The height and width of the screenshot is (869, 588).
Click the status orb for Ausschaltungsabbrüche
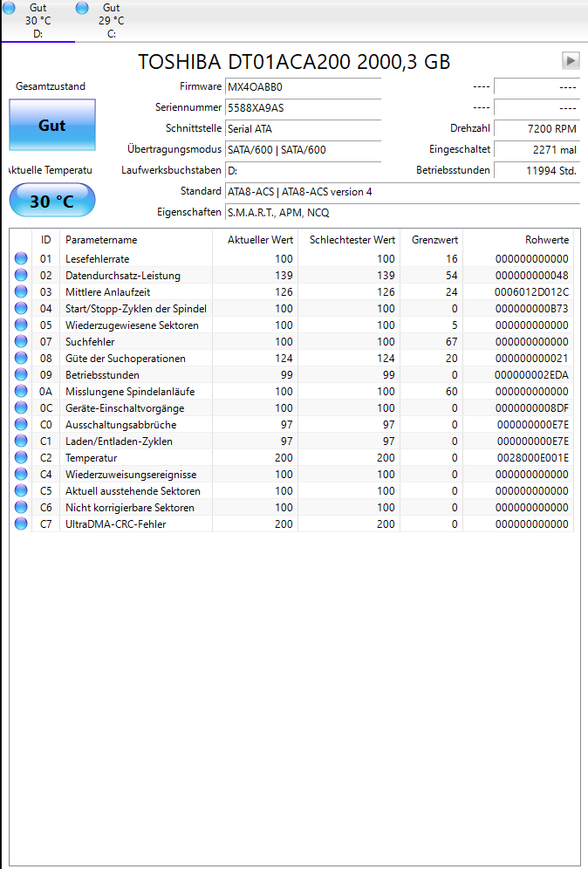[21, 425]
